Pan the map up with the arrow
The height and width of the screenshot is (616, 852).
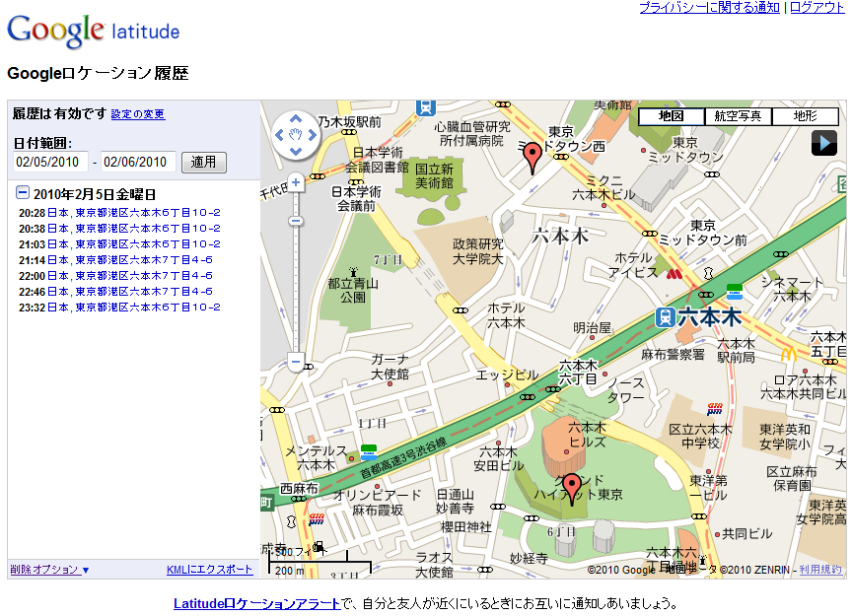coord(296,119)
